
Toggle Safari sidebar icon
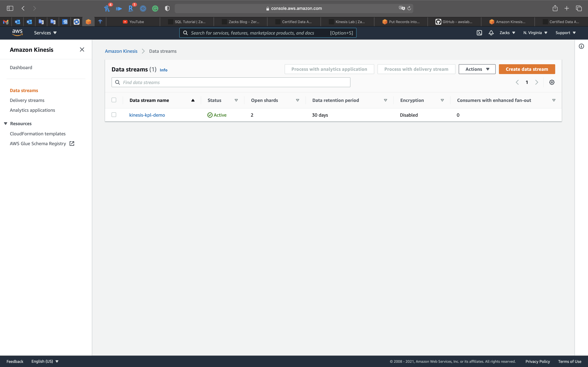coord(10,8)
